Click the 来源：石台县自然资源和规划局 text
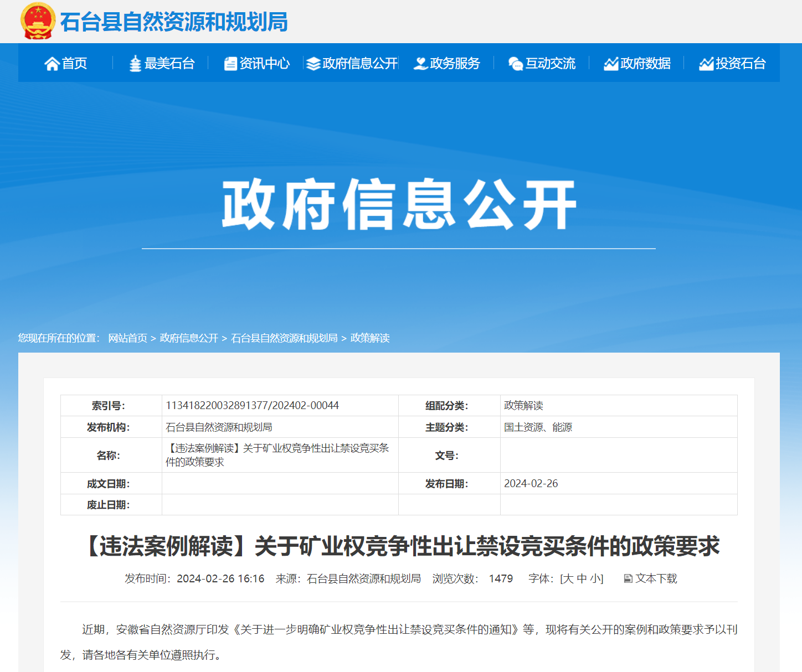The width and height of the screenshot is (802, 672). tap(348, 578)
